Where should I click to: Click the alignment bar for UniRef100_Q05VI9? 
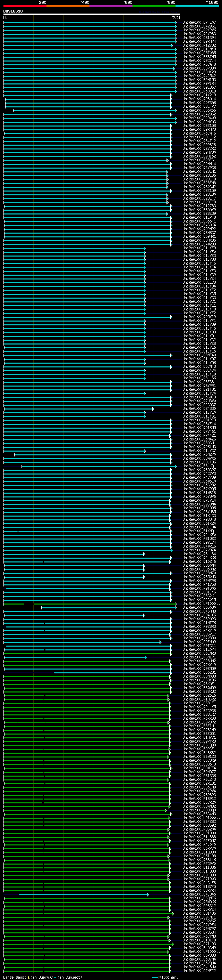point(88,317)
